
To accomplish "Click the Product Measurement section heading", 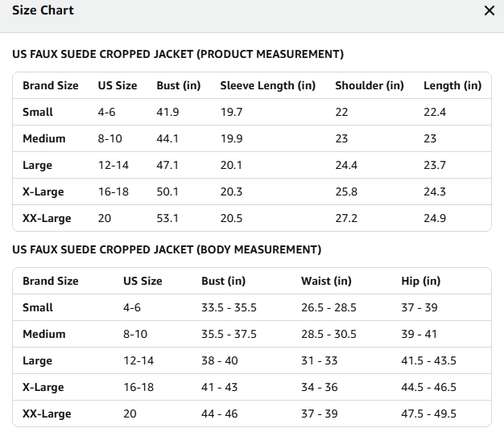I will [x=178, y=54].
